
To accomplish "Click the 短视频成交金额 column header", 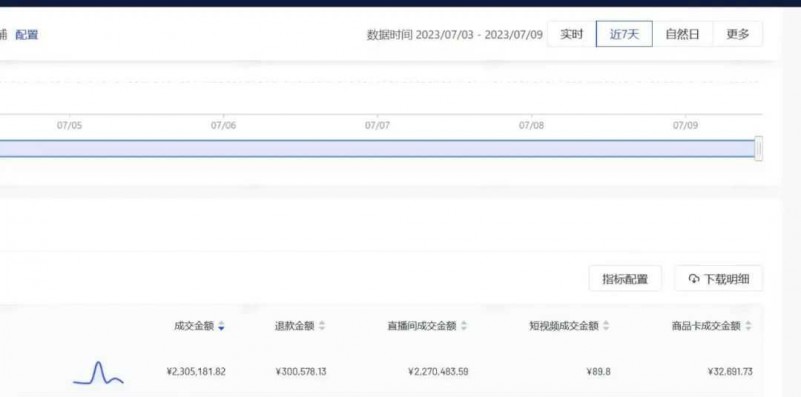I will pos(563,326).
